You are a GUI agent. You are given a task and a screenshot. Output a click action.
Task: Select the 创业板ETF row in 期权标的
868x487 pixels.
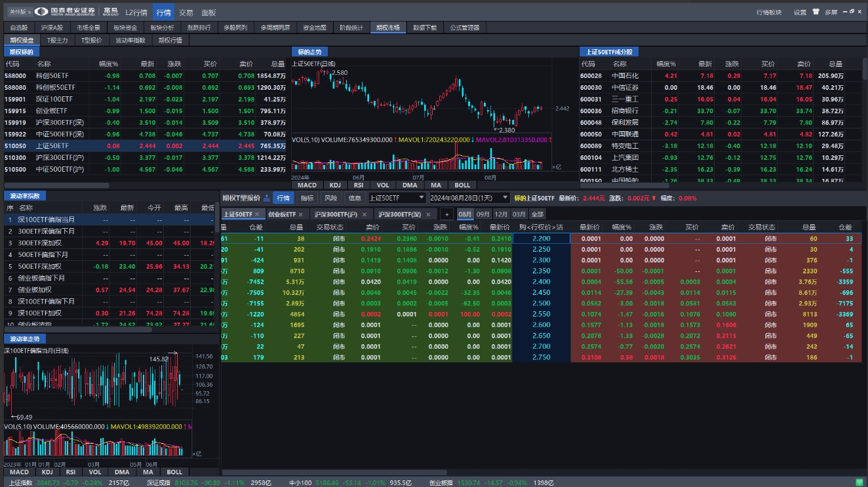point(146,111)
